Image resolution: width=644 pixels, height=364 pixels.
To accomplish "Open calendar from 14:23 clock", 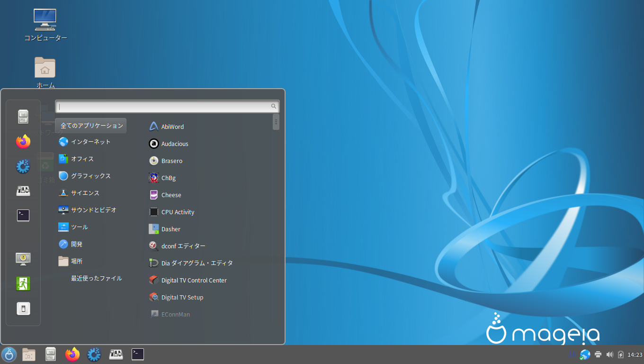I will 635,355.
